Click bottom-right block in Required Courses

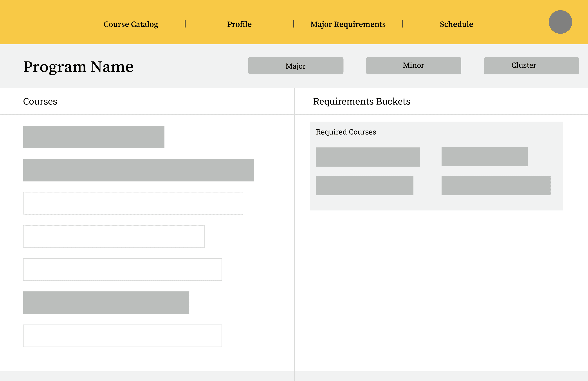click(x=496, y=185)
